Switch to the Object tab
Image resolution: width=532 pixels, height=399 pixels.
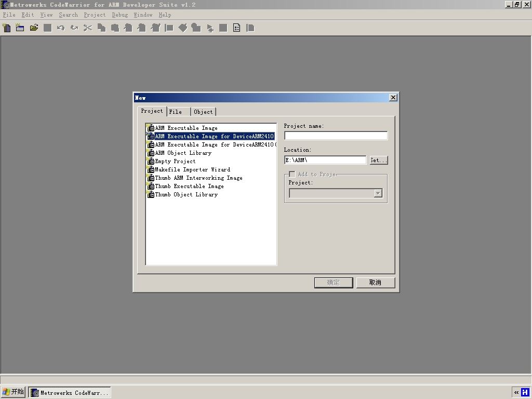tap(203, 112)
